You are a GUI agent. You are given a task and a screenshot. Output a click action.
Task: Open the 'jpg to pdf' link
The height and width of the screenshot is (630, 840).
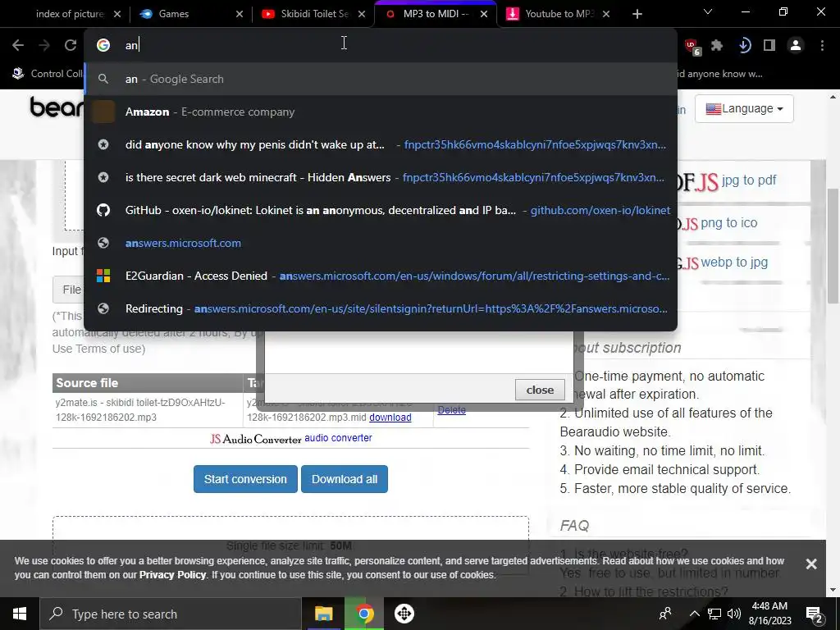click(748, 180)
